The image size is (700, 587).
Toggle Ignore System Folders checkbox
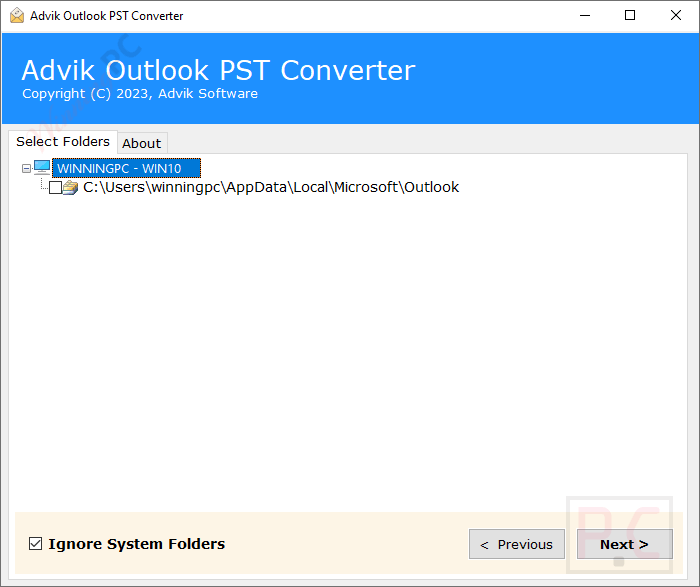click(x=35, y=544)
